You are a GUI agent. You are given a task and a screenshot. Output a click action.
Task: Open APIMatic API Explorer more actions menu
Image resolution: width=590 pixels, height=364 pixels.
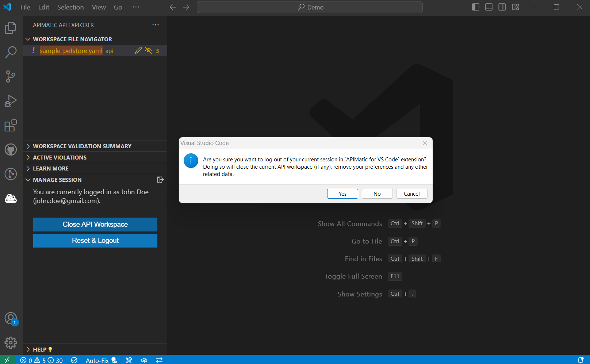[156, 25]
